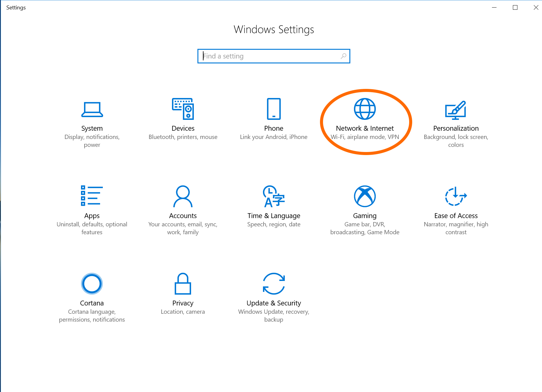Click the Accounts label

[x=183, y=216]
